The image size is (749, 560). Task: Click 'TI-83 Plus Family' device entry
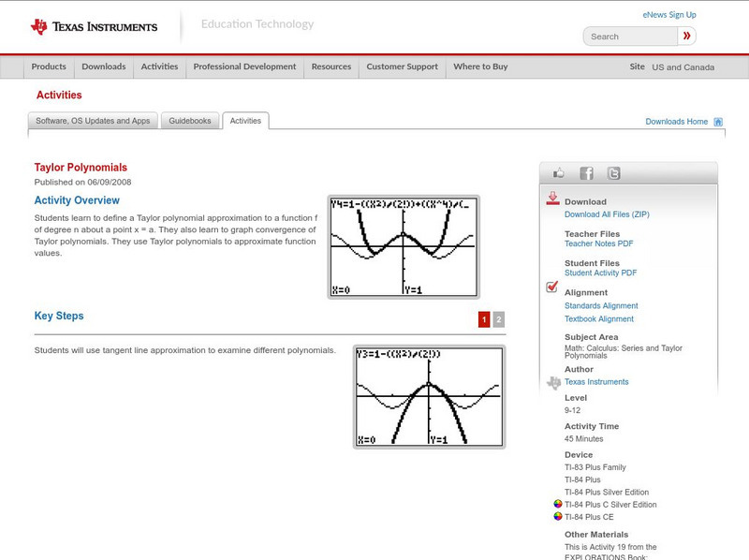[x=595, y=467]
